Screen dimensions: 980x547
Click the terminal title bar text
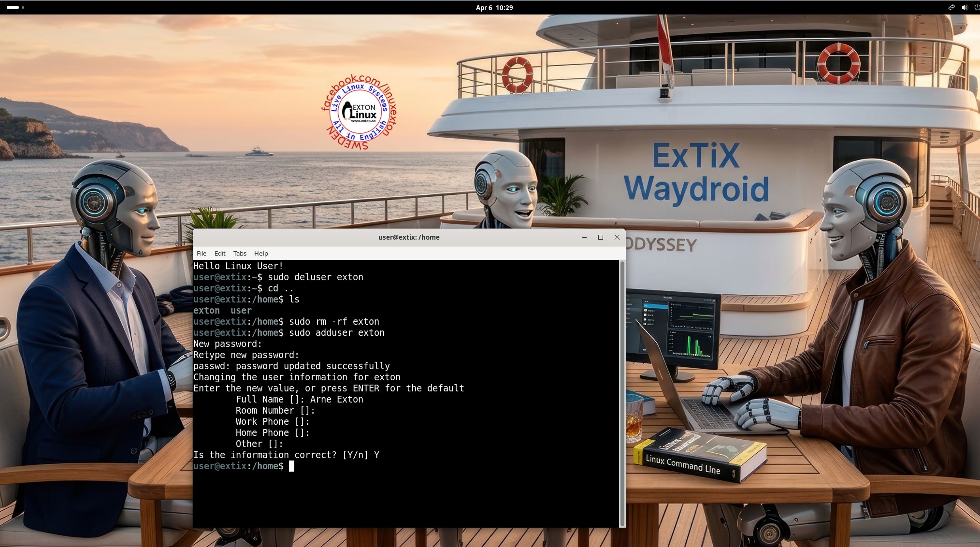[x=408, y=237]
